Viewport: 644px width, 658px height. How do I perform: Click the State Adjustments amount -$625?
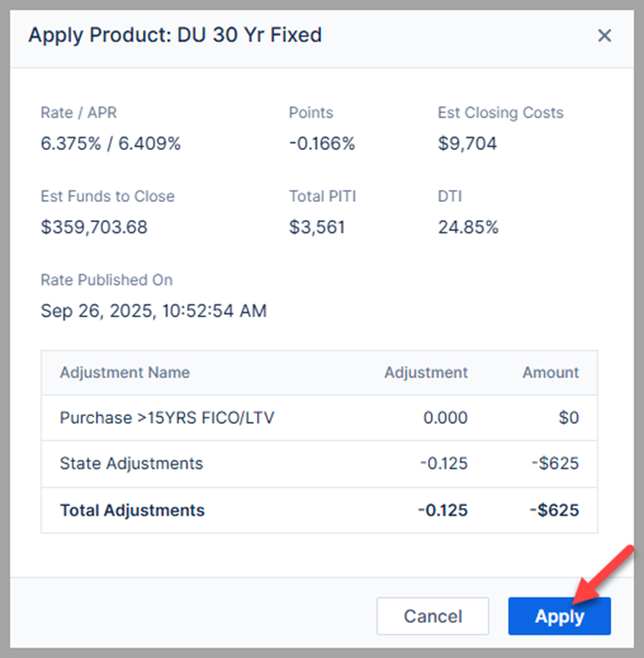pyautogui.click(x=556, y=463)
